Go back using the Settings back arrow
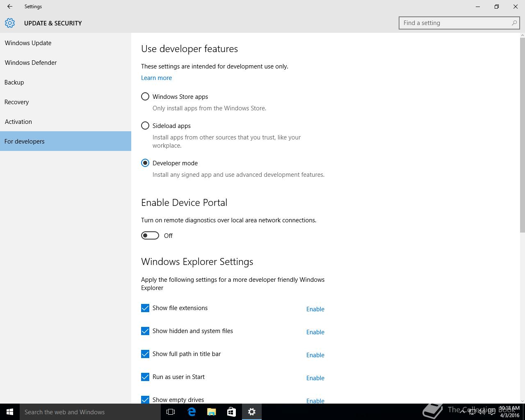 click(9, 7)
